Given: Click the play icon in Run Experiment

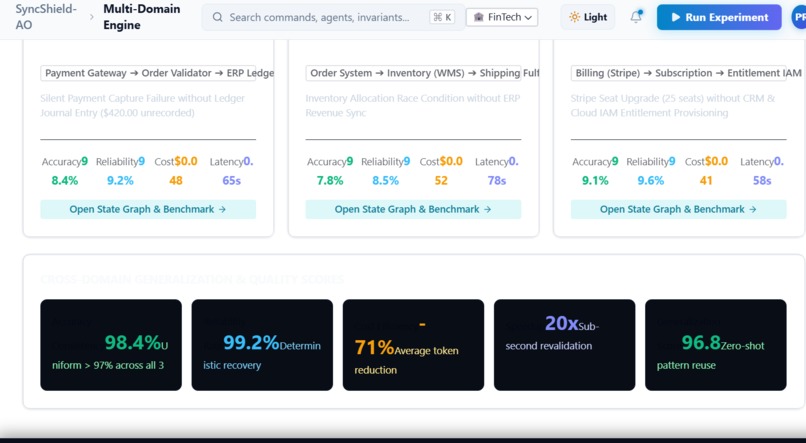Looking at the screenshot, I should point(676,17).
